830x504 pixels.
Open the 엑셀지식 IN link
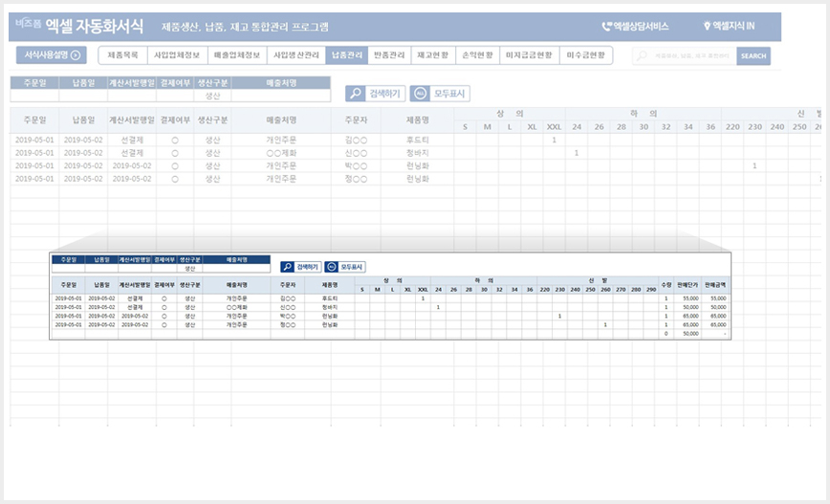point(729,26)
